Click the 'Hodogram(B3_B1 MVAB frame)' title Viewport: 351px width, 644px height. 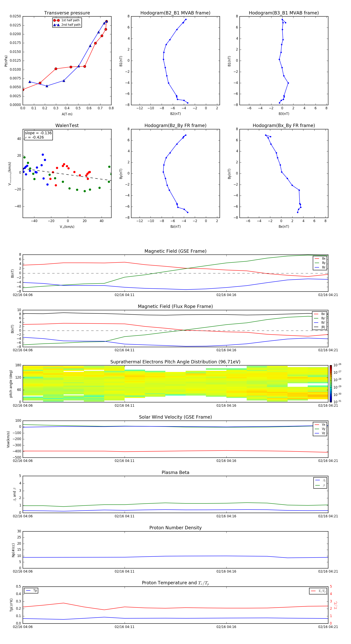pos(284,13)
